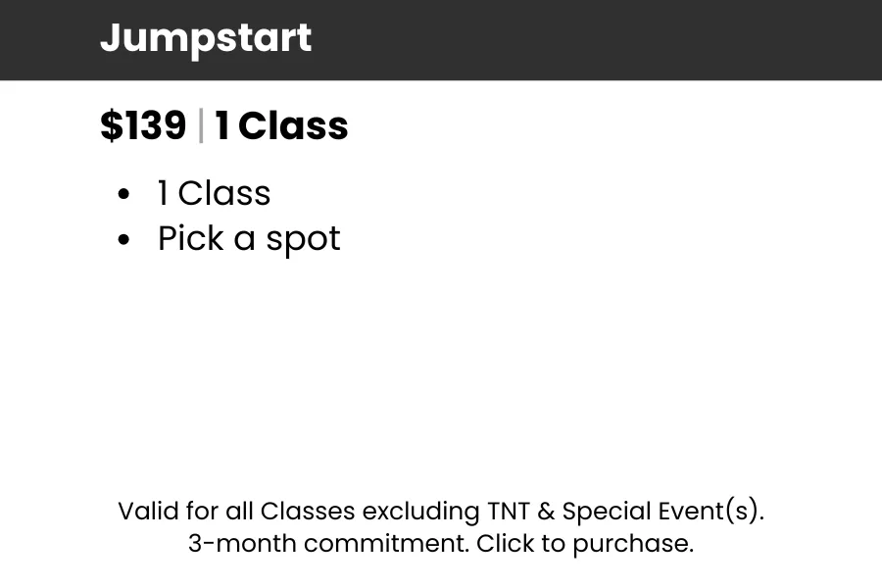Click the word excluding in footer note

(x=421, y=512)
